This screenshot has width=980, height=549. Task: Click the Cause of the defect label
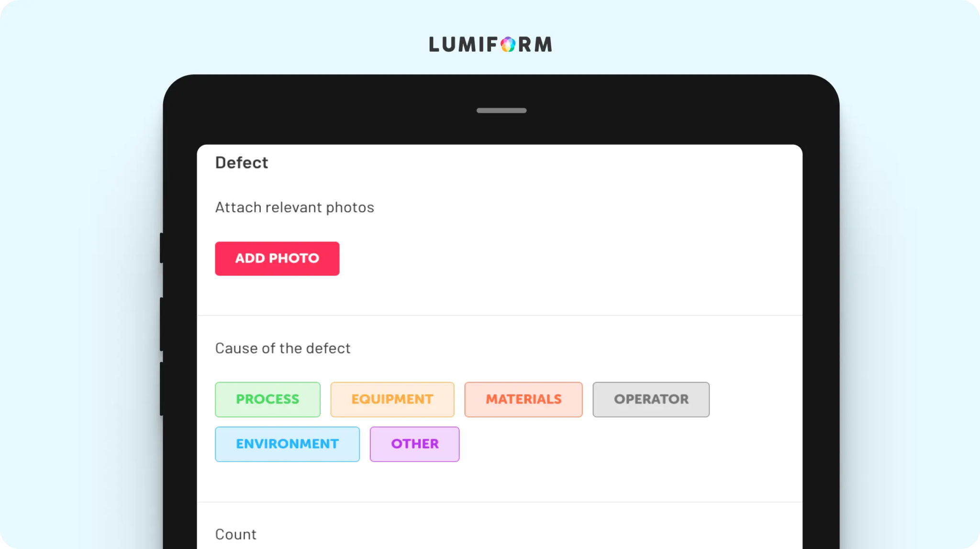[283, 348]
